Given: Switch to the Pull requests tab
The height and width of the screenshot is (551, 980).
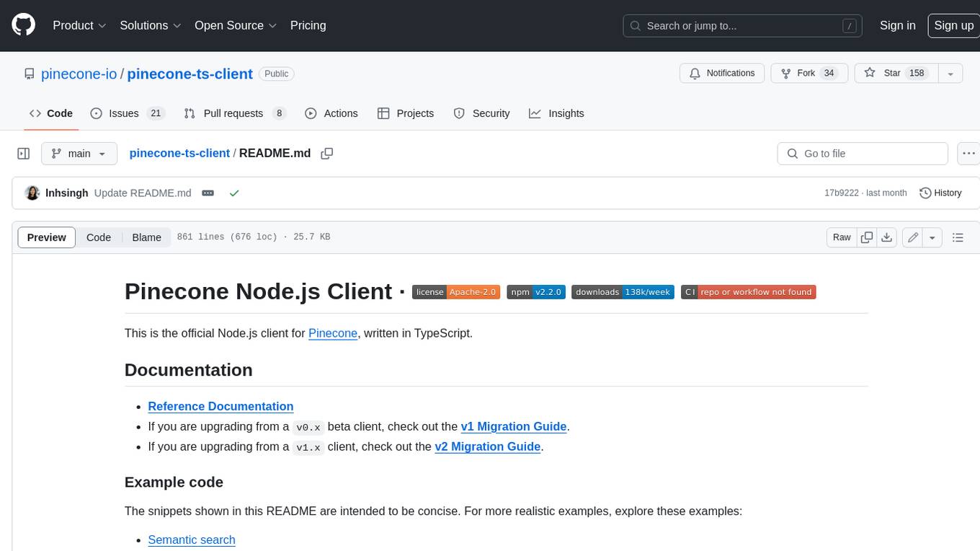Looking at the screenshot, I should (235, 113).
